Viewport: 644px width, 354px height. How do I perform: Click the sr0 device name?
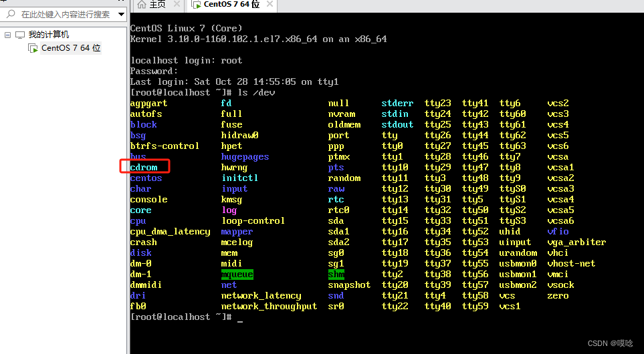coord(336,306)
